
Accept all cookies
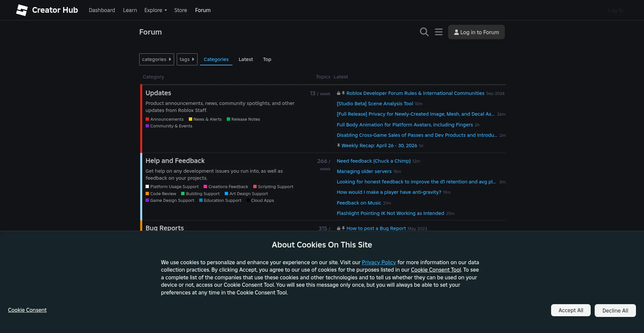pos(571,310)
